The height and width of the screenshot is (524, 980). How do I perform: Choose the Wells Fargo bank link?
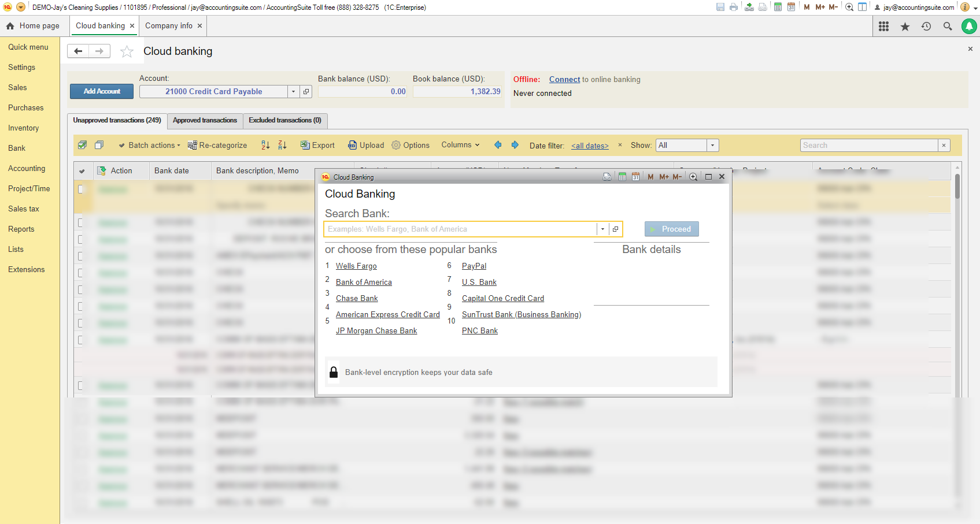click(x=356, y=266)
